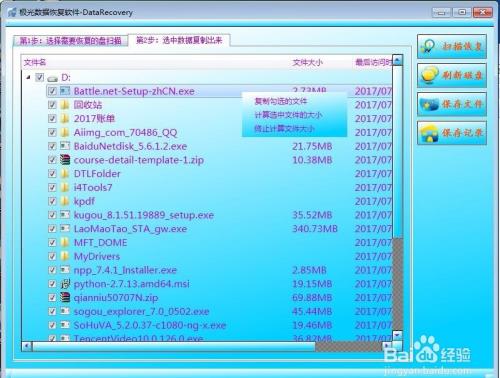Select the sogou_explorer_7.0_0502.exe file name
The image size is (500, 378).
pyautogui.click(x=141, y=311)
